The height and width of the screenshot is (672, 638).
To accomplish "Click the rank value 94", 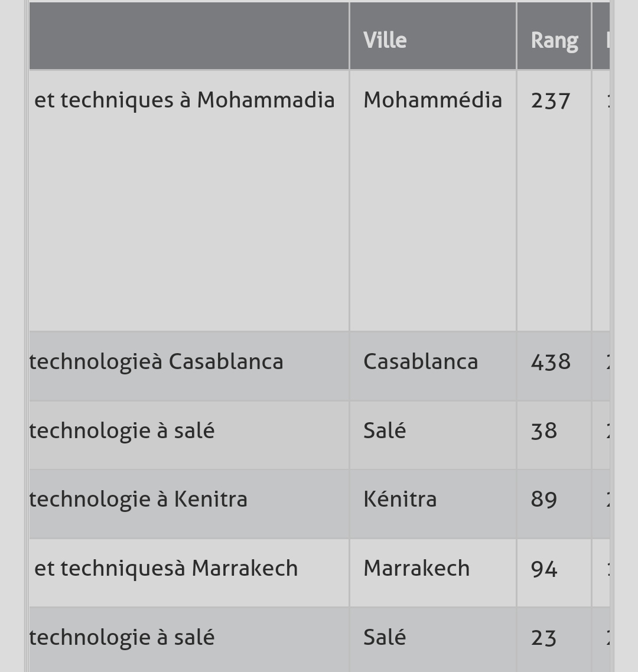I will tap(544, 568).
